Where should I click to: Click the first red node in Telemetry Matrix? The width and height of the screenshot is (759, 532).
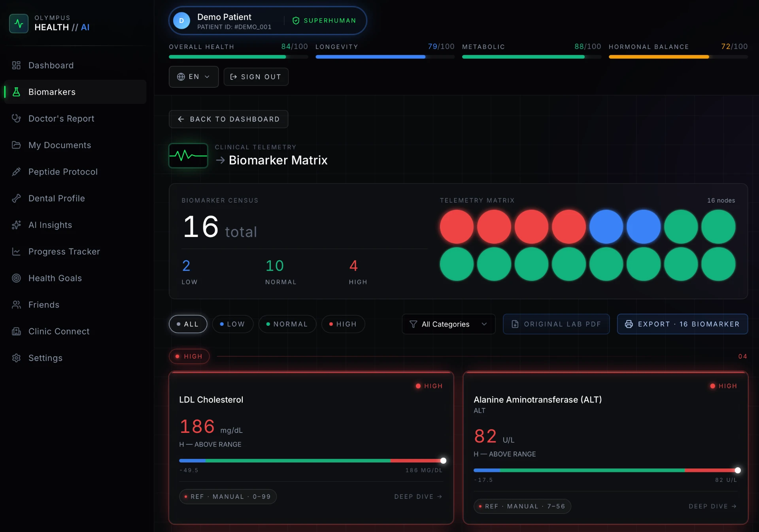point(457,227)
